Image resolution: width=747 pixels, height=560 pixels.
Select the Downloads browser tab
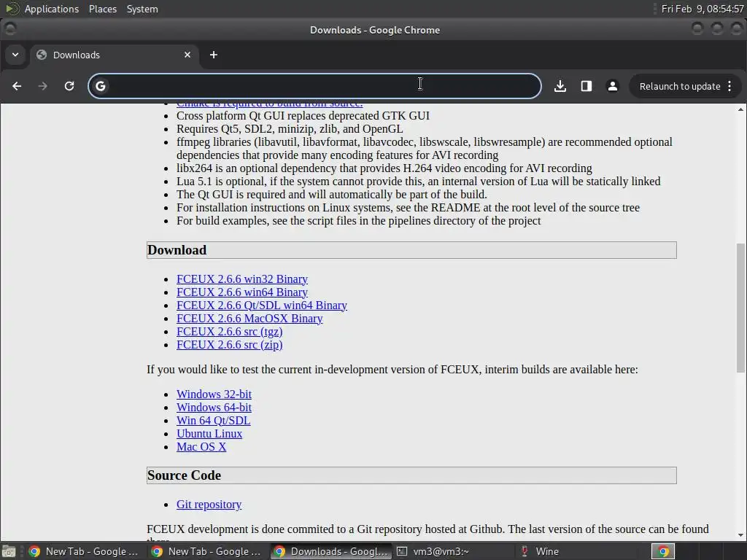115,55
